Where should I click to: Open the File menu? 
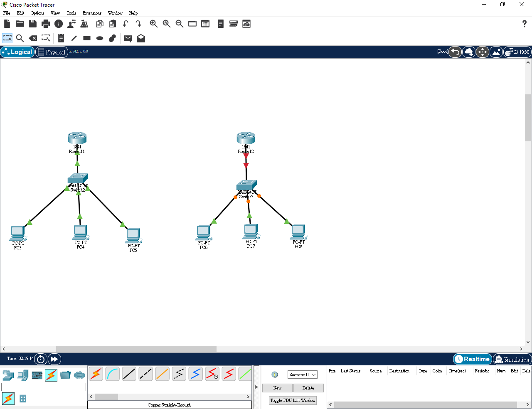7,13
